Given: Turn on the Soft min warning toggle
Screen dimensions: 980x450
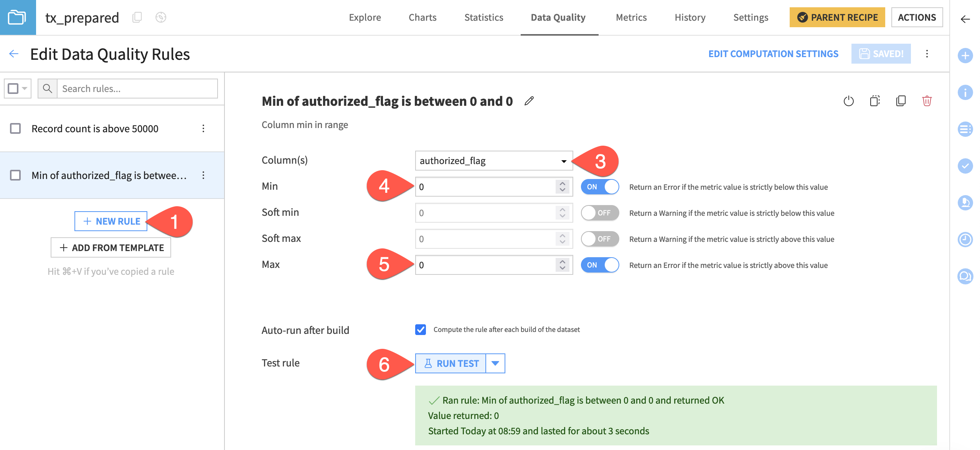Looking at the screenshot, I should pyautogui.click(x=600, y=213).
